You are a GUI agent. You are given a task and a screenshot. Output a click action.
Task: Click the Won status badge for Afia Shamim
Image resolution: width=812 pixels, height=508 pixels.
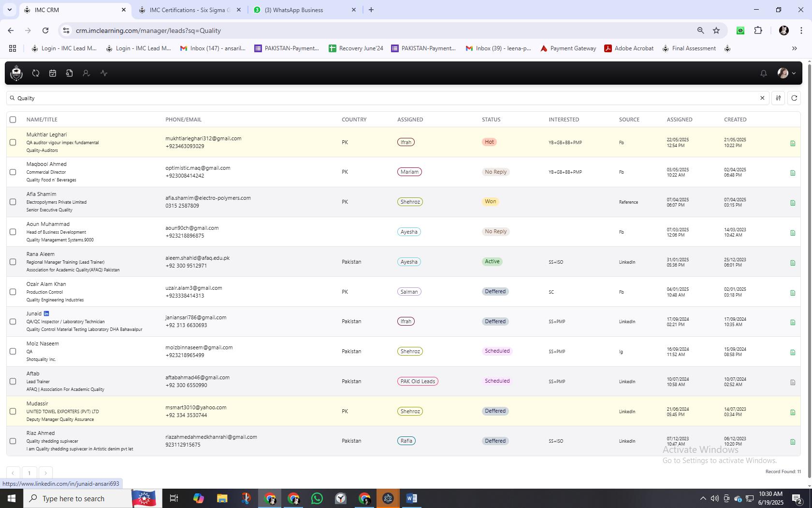point(490,201)
